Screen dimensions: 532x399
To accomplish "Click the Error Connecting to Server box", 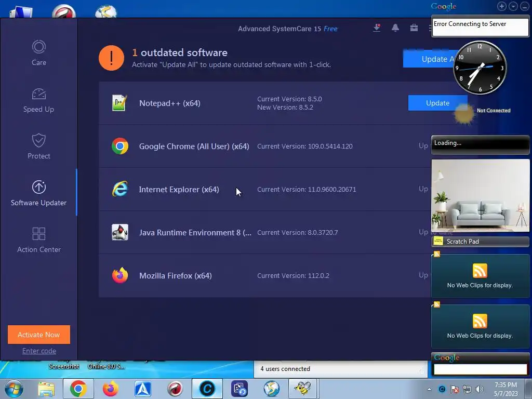I will coord(480,27).
